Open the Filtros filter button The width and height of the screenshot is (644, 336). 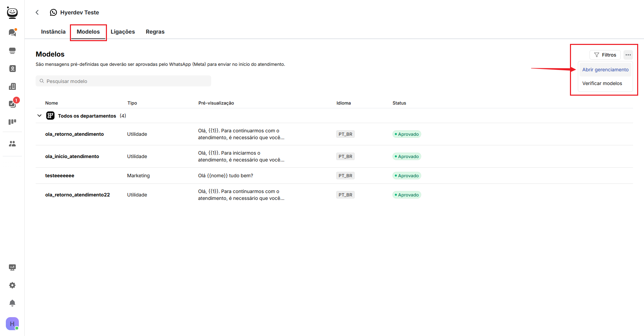[605, 55]
